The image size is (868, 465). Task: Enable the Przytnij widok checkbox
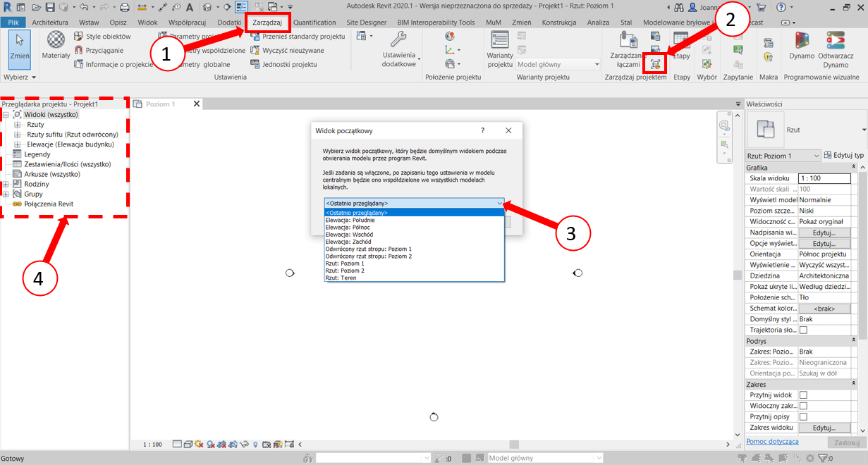pos(803,395)
